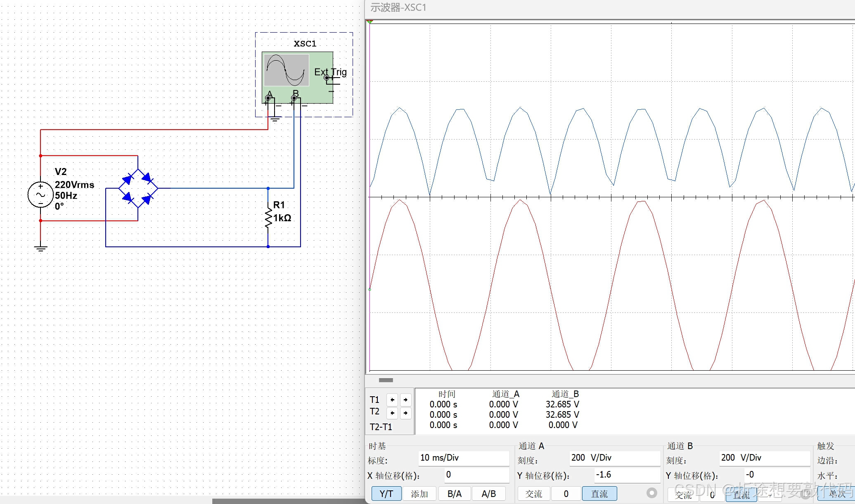Viewport: 855px width, 504px height.
Task: Toggle Y/T display mode button
Action: click(x=386, y=494)
